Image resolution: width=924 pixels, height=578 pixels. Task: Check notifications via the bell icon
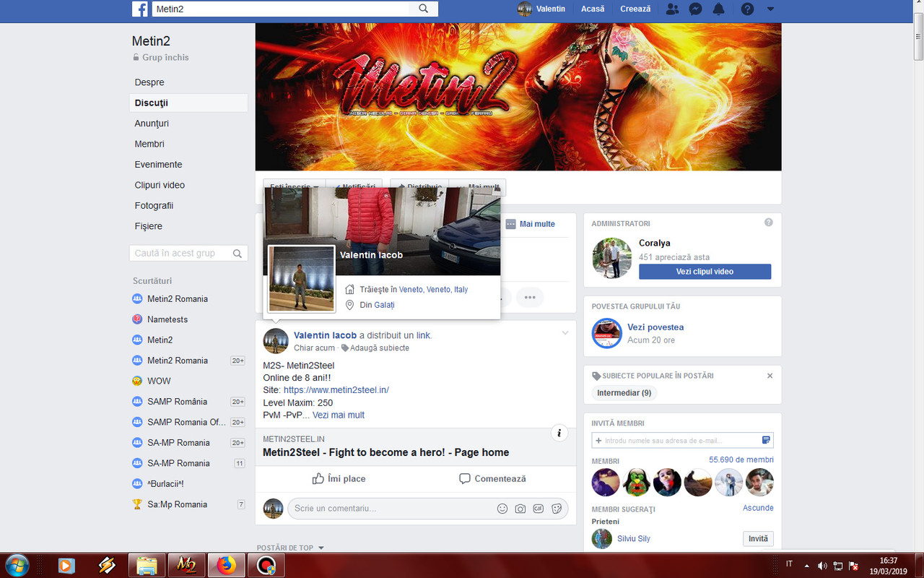tap(718, 9)
